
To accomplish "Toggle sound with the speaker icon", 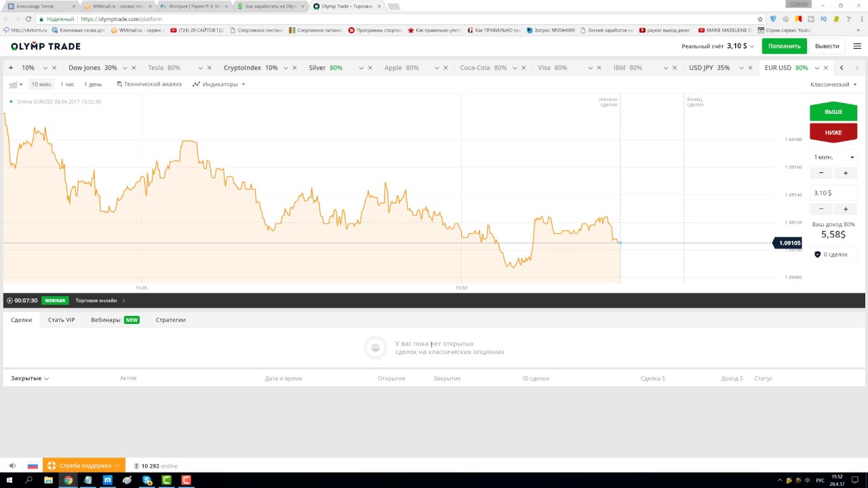I will point(12,466).
